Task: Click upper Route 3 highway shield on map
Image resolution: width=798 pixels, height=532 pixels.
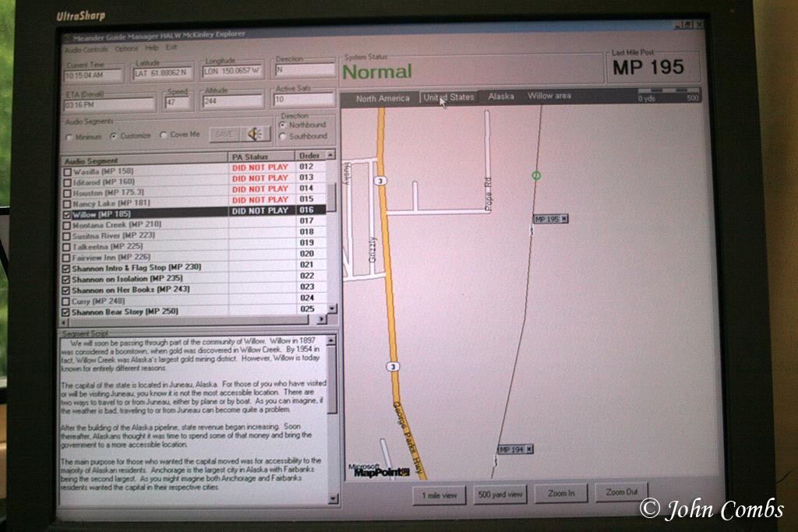Action: pos(380,181)
